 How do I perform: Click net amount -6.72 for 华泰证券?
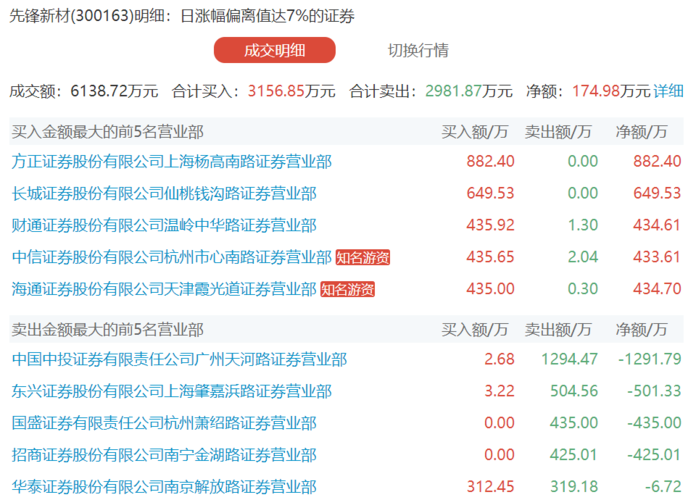tap(663, 487)
